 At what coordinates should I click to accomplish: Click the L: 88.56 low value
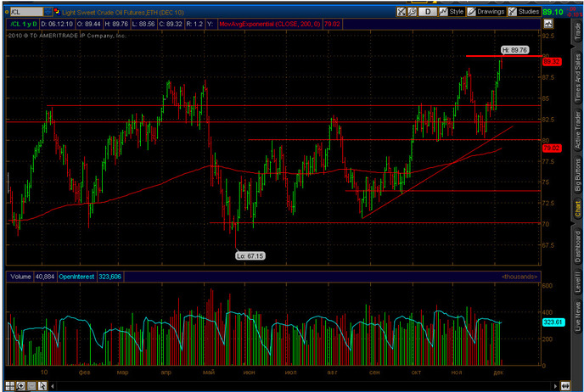143,25
